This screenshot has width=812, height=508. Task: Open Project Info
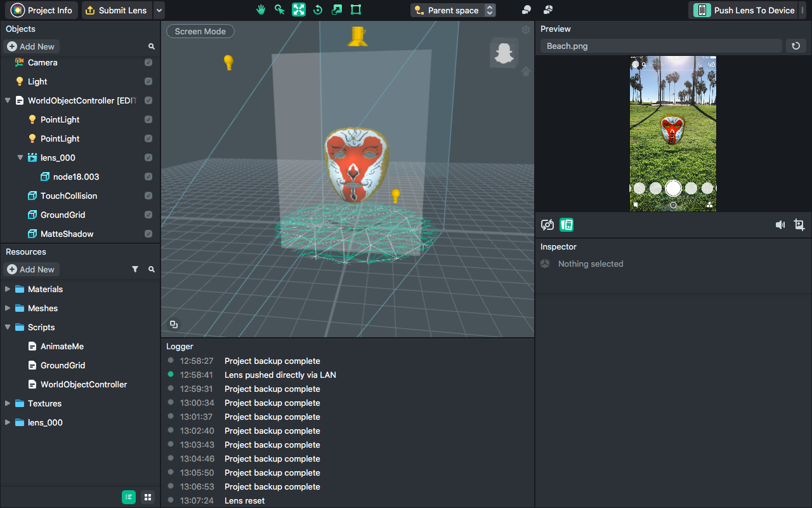pos(43,10)
